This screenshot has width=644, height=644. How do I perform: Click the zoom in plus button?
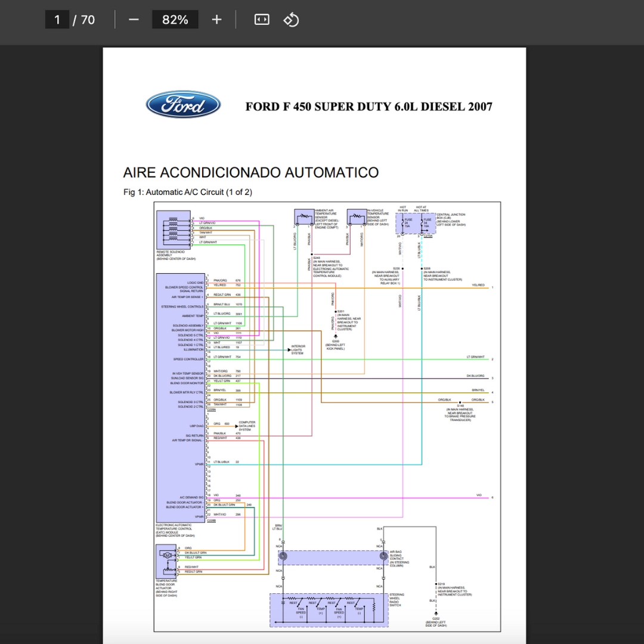[216, 20]
